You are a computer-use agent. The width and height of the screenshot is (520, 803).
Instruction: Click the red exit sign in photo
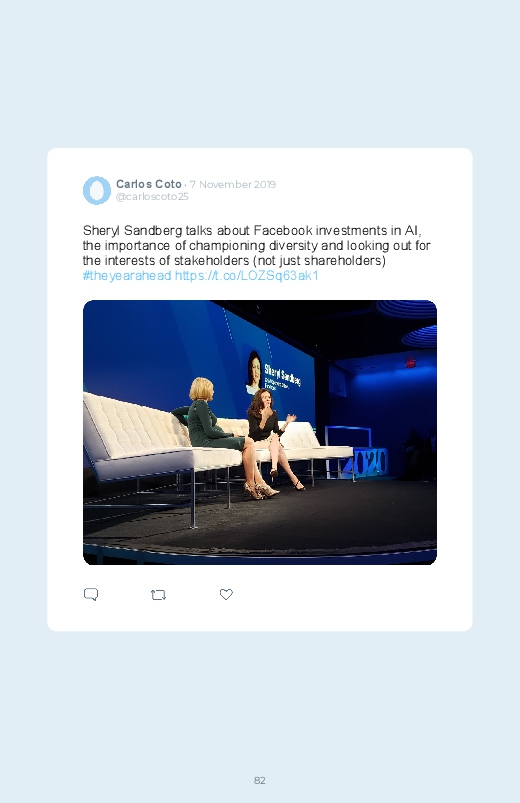[x=410, y=363]
